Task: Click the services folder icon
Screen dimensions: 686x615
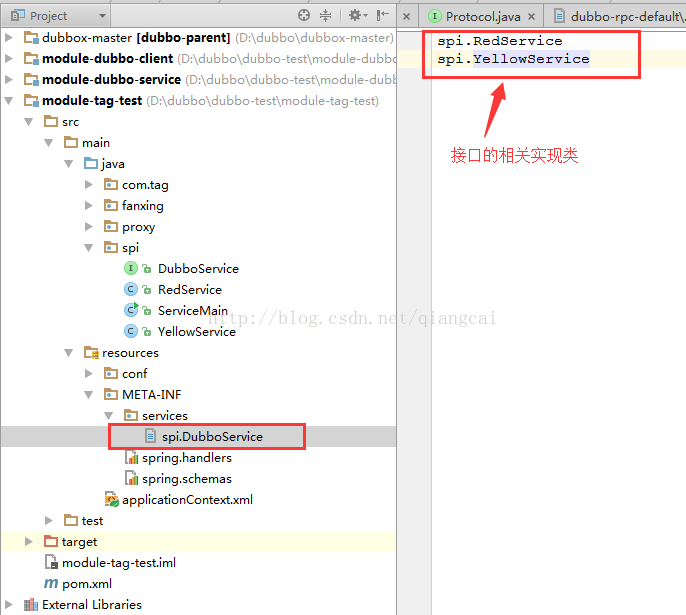Action: click(x=131, y=416)
